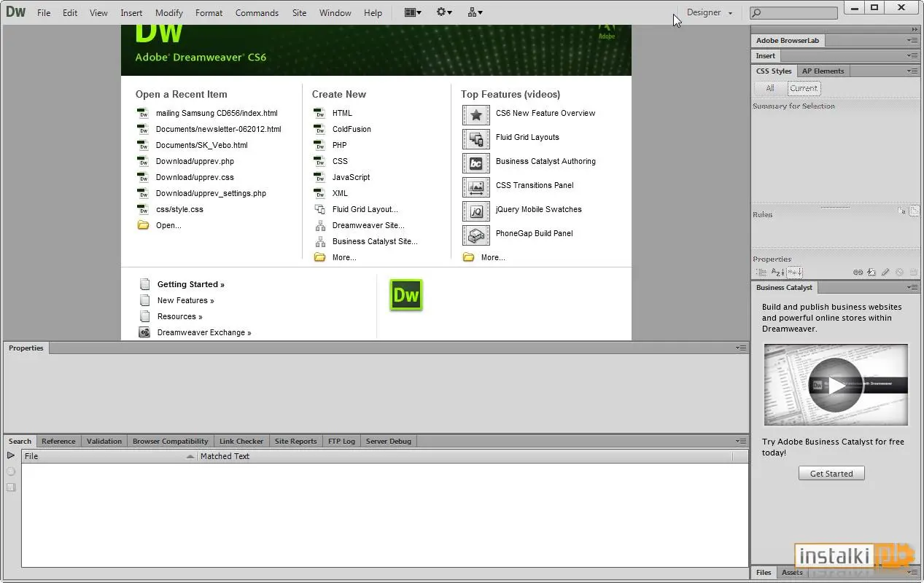Click the Get Started button
This screenshot has width=924, height=583.
coord(831,474)
